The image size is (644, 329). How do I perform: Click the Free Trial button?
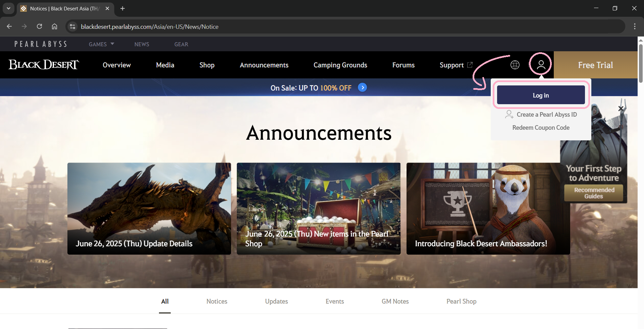595,65
